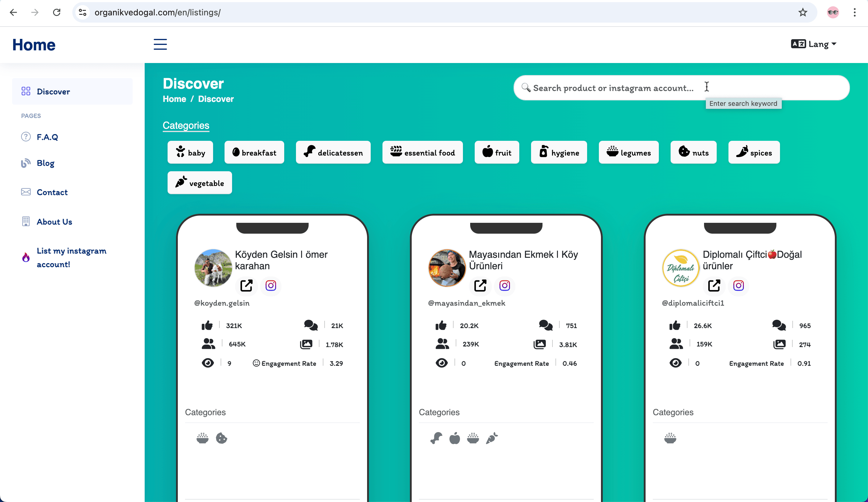Click the comments icon showing 21K
868x502 pixels.
[x=311, y=325]
